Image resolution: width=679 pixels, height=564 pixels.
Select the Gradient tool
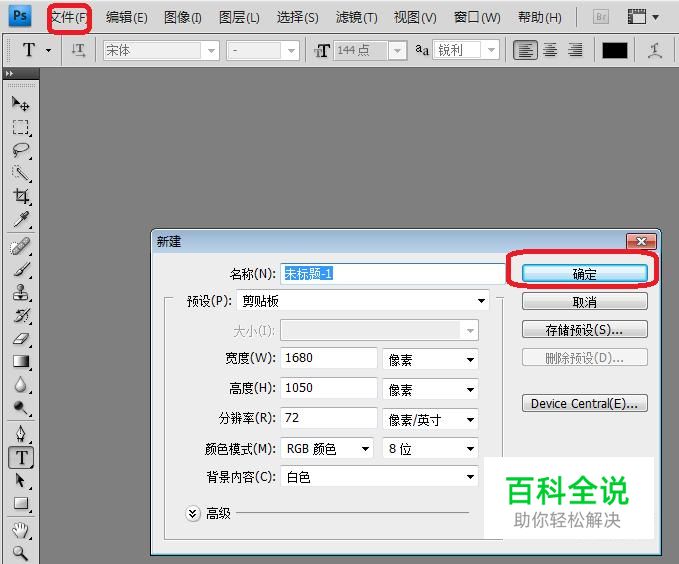point(20,362)
